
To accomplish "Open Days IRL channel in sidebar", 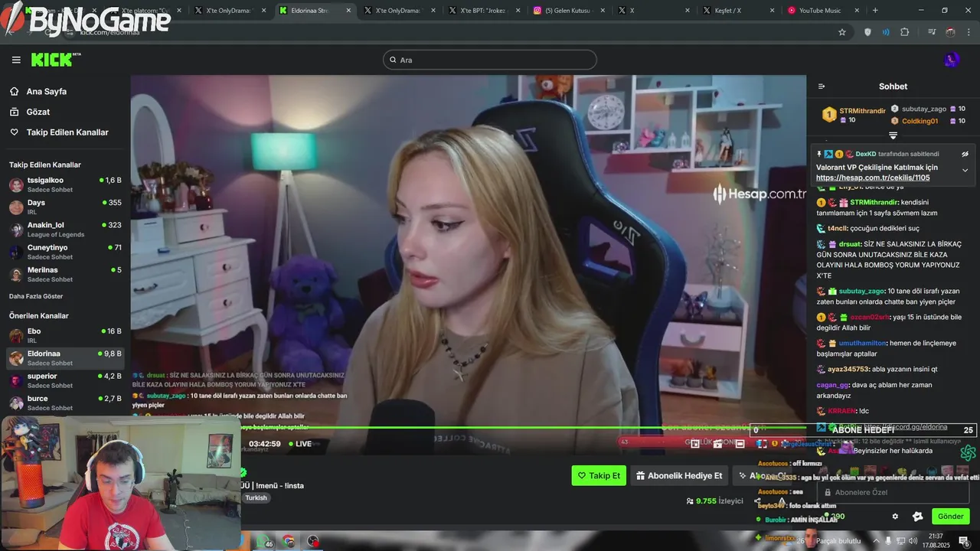I will (x=65, y=207).
